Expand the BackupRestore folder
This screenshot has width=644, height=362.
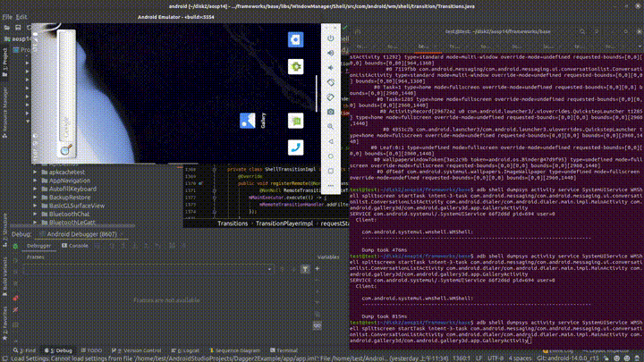pyautogui.click(x=35, y=198)
